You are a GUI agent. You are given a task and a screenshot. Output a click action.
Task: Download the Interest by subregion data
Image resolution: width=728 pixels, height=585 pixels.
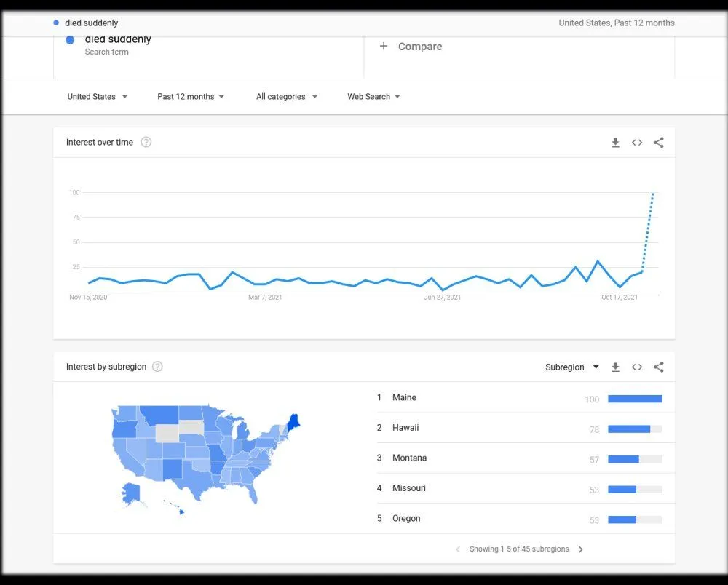pos(615,367)
